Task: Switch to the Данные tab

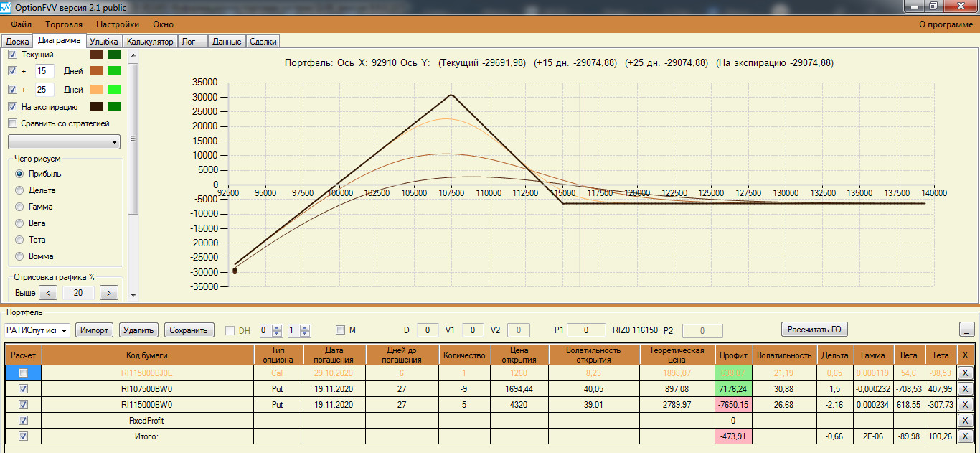Action: click(x=227, y=42)
